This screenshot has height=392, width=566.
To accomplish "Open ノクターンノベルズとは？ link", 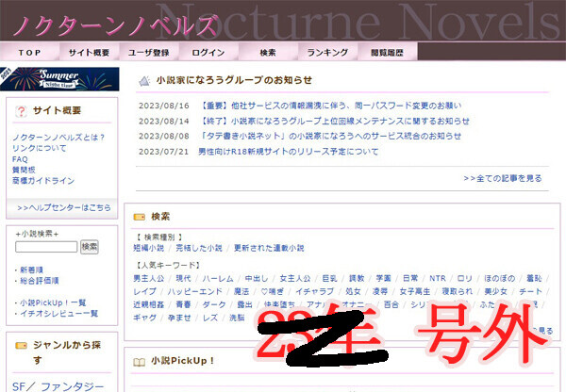I will click(58, 138).
